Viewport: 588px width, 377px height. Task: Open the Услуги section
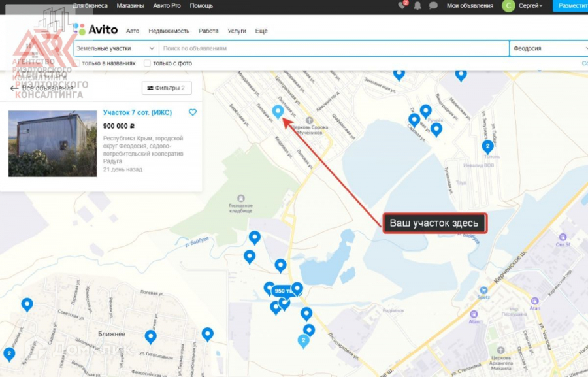click(x=237, y=31)
